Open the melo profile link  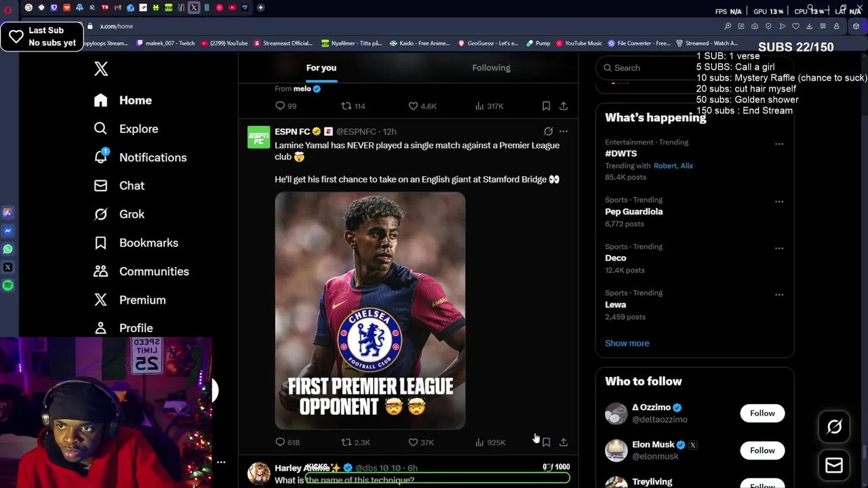302,89
